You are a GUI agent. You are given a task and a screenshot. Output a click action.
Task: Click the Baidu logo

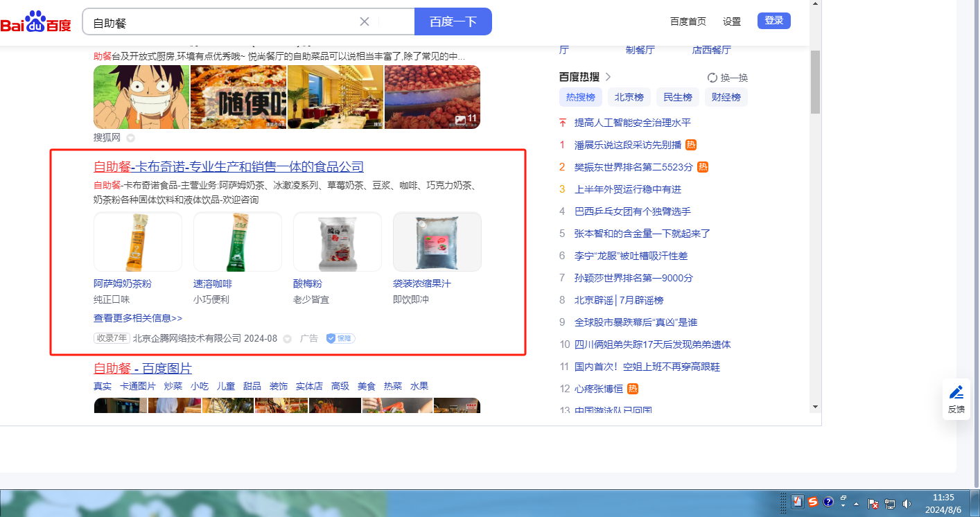(x=36, y=22)
